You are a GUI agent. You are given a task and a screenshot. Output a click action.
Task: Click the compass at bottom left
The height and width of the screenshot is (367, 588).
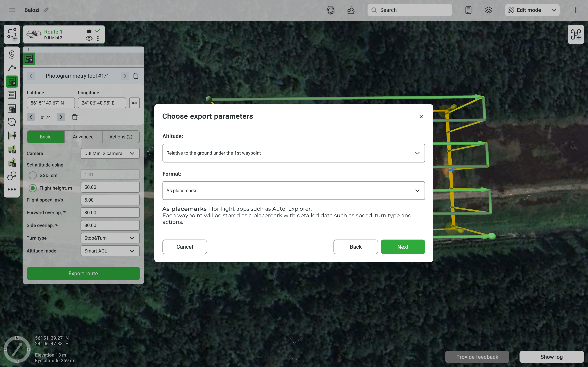[17, 349]
